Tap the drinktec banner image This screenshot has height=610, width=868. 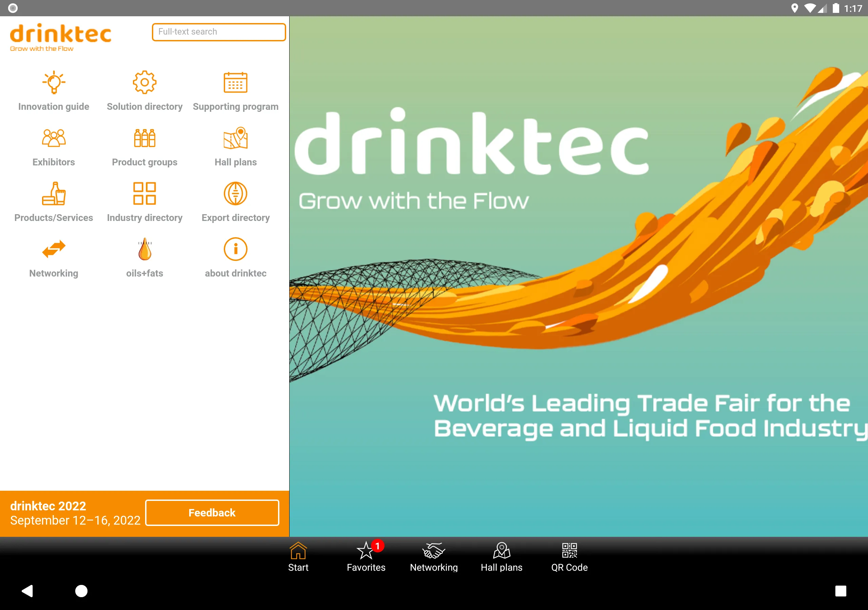click(x=578, y=276)
